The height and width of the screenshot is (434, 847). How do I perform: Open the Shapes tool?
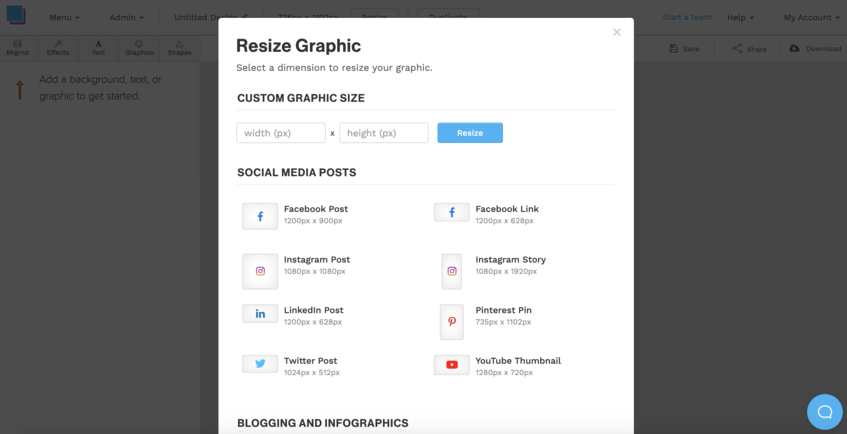179,48
